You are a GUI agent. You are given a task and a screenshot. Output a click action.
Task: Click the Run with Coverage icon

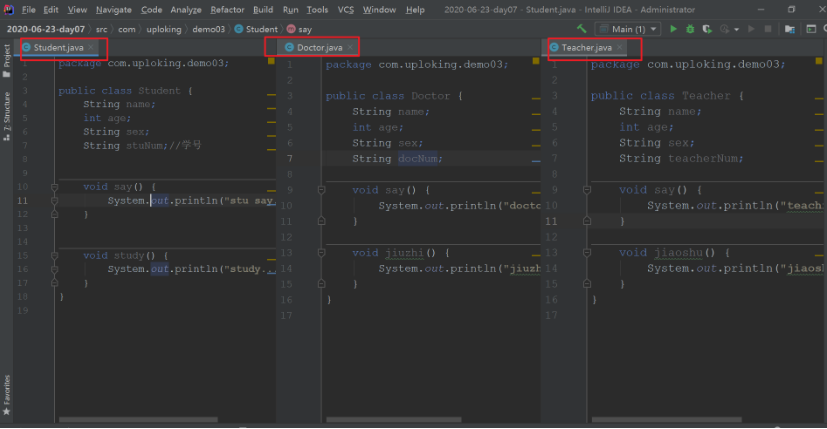point(707,29)
